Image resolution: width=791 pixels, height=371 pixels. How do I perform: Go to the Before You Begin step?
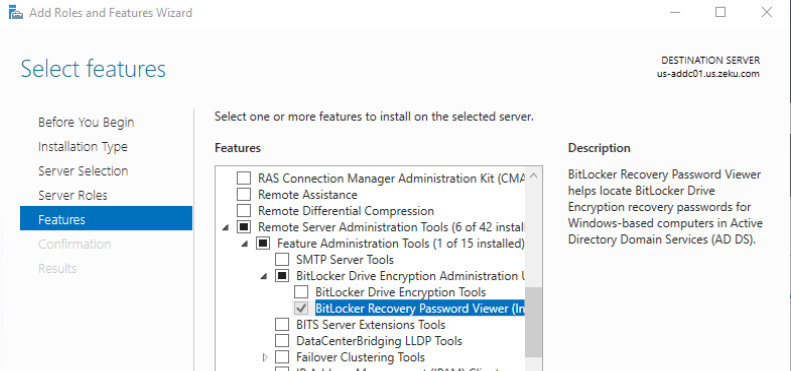(x=86, y=122)
